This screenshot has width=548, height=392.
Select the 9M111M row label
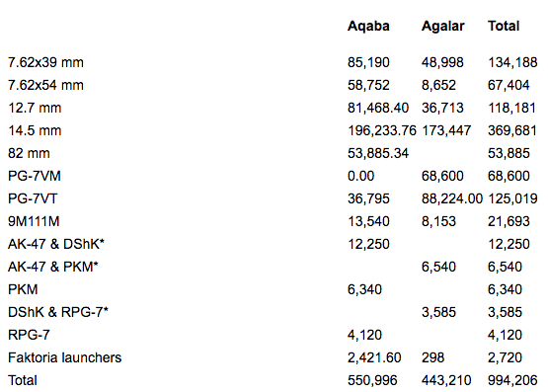[34, 221]
